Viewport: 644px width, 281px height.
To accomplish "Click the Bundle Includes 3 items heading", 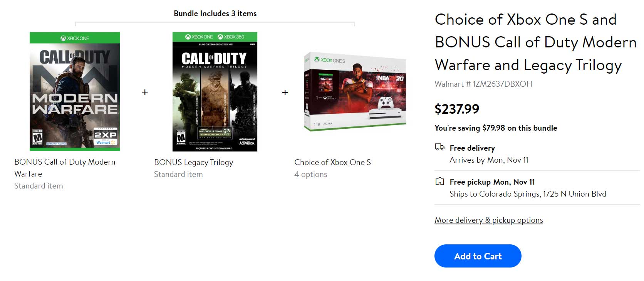I will 215,13.
